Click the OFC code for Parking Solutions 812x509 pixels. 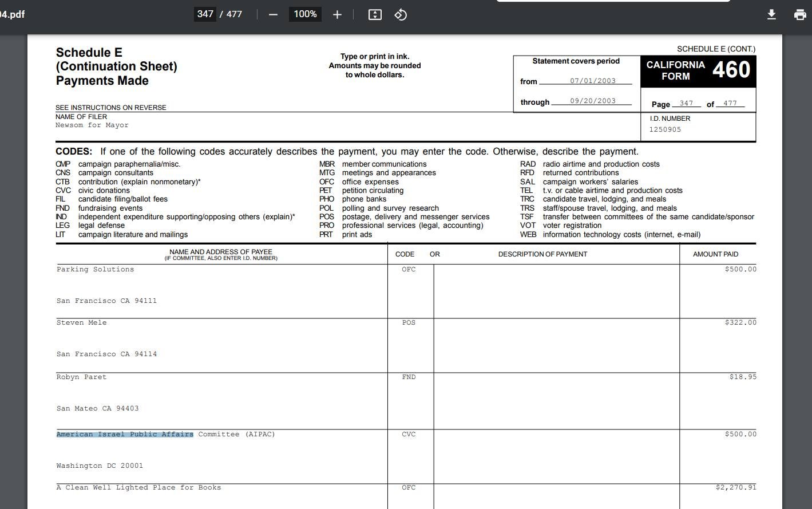(x=409, y=270)
